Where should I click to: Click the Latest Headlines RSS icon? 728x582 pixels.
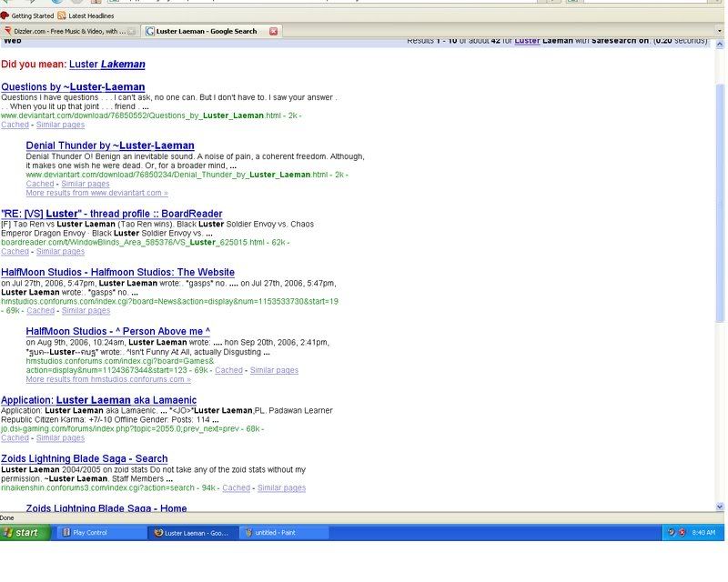62,15
